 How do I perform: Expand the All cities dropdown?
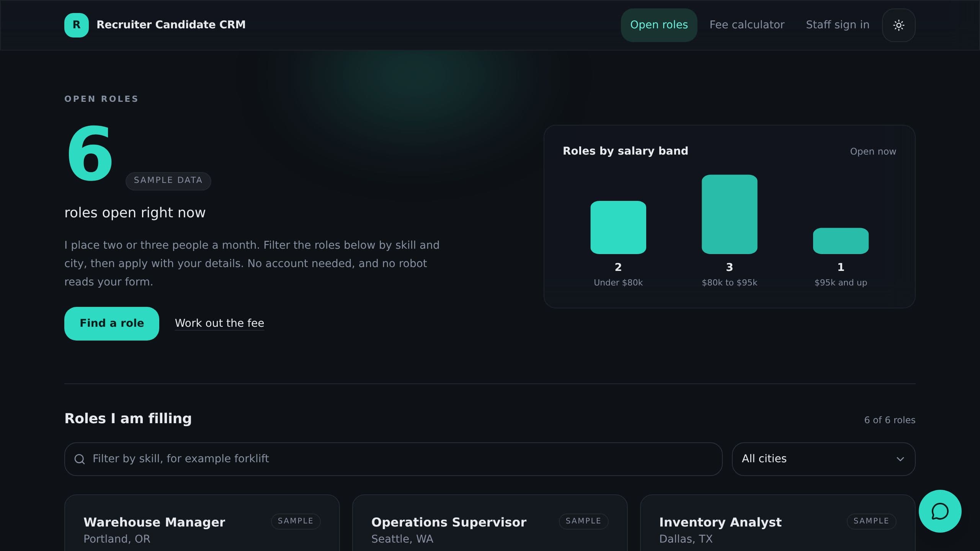823,459
